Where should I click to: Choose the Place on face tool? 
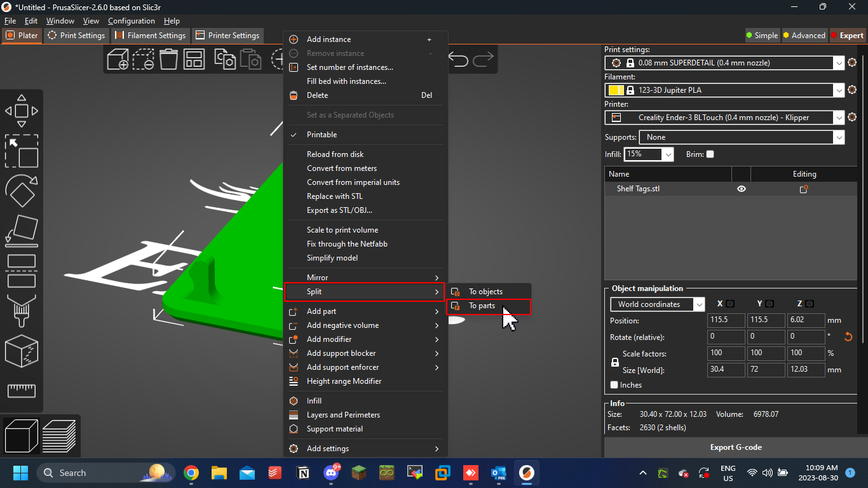coord(22,230)
